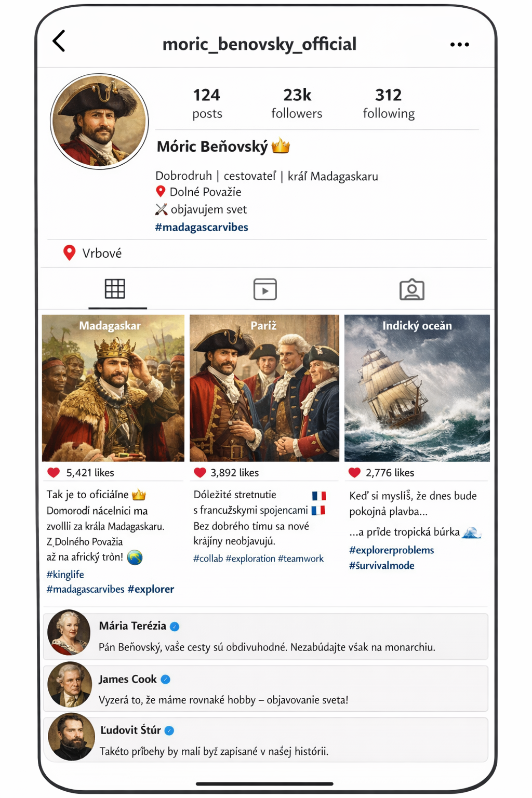This screenshot has width=532, height=798.
Task: Click the Vrbové location pin icon
Action: coord(69,253)
